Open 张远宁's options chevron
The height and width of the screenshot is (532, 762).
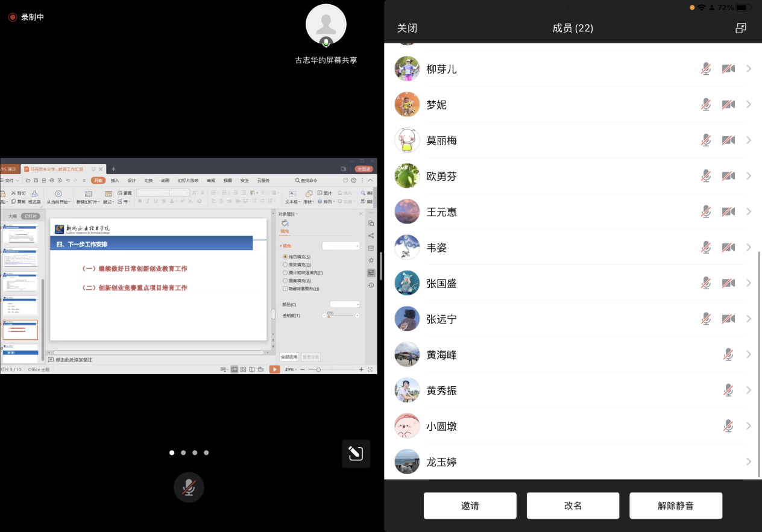(x=749, y=319)
